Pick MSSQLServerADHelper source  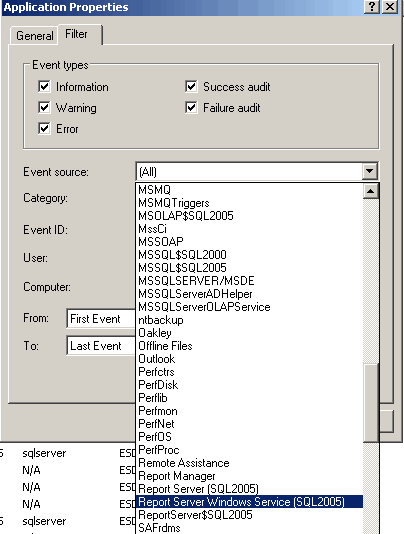(250, 294)
